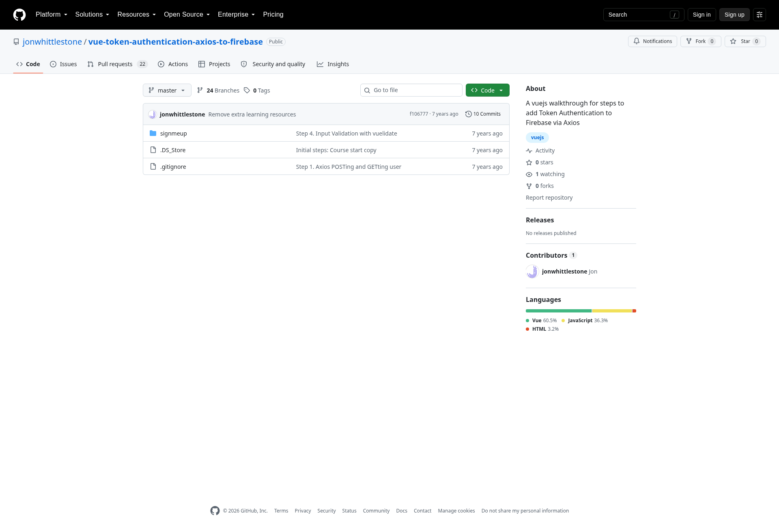Click the bell icon in Notifications
The image size is (779, 532).
tap(637, 41)
